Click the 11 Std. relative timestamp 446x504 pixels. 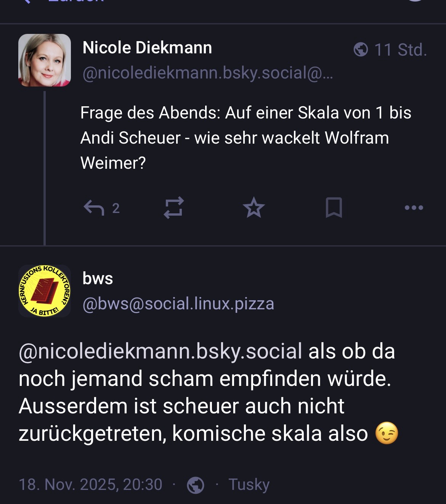(401, 50)
